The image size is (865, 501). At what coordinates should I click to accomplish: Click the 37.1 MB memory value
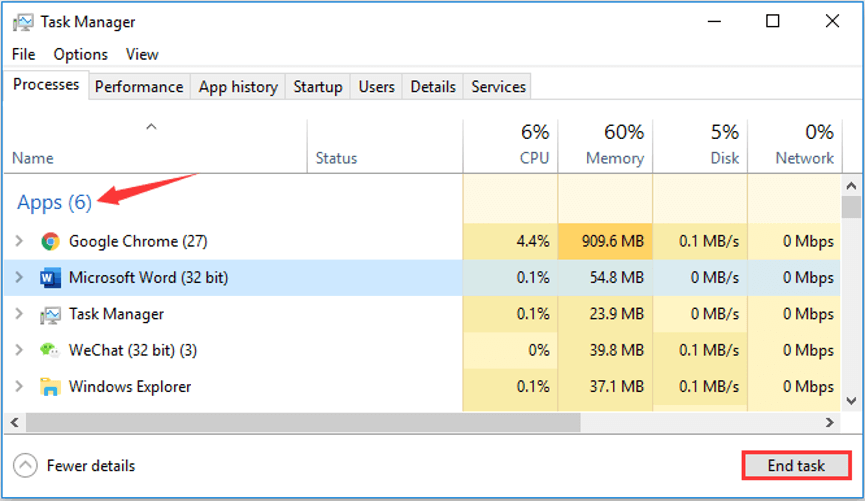617,387
